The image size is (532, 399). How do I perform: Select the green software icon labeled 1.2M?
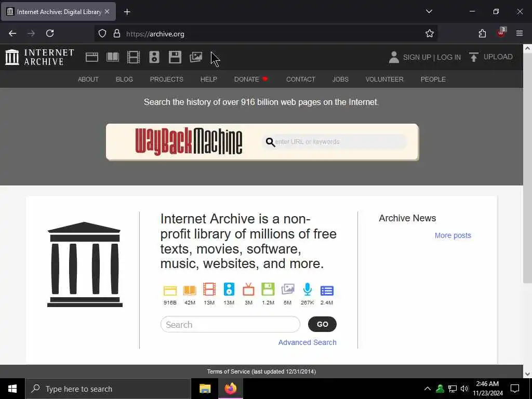(268, 289)
